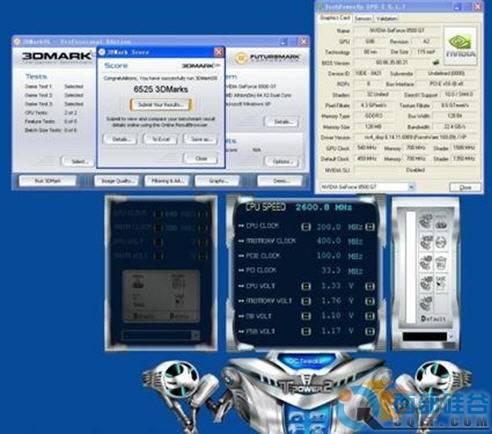Increase FSB VOLT with plus button

click(x=370, y=331)
